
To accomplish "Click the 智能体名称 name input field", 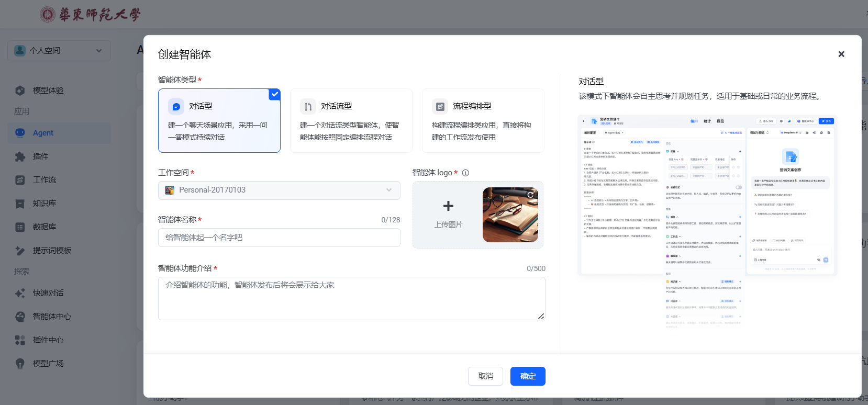I will click(x=279, y=238).
